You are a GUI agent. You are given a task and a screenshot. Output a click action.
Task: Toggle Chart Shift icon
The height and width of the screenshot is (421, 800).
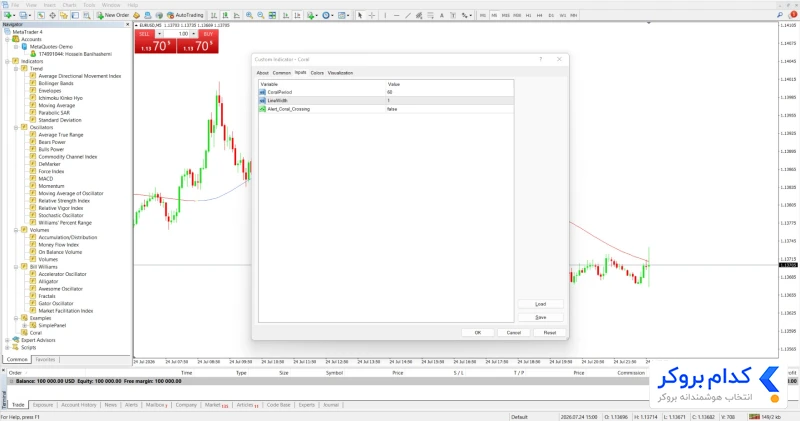tap(297, 15)
